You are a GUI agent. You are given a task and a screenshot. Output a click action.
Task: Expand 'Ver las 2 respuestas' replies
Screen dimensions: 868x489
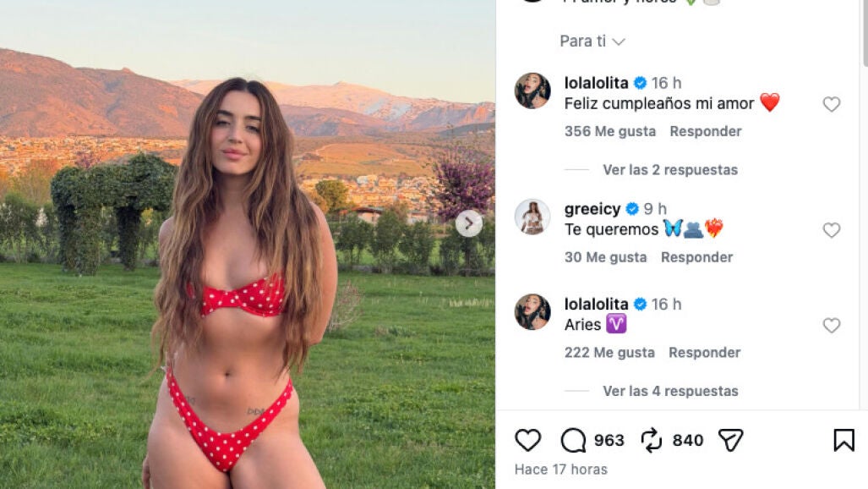click(x=670, y=170)
